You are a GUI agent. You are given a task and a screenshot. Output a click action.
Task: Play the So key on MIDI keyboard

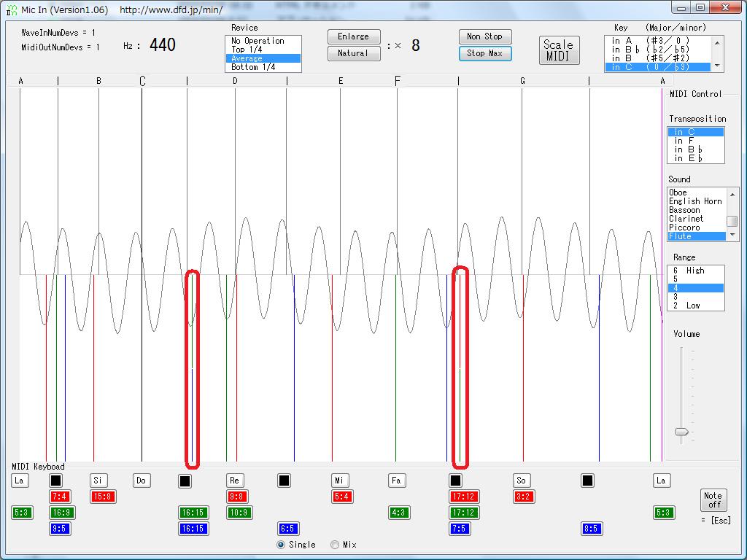(x=521, y=480)
